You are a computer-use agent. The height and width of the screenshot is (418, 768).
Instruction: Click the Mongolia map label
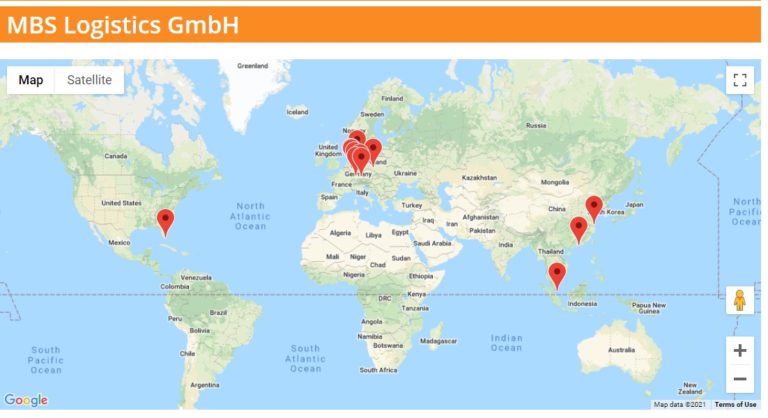(x=555, y=182)
